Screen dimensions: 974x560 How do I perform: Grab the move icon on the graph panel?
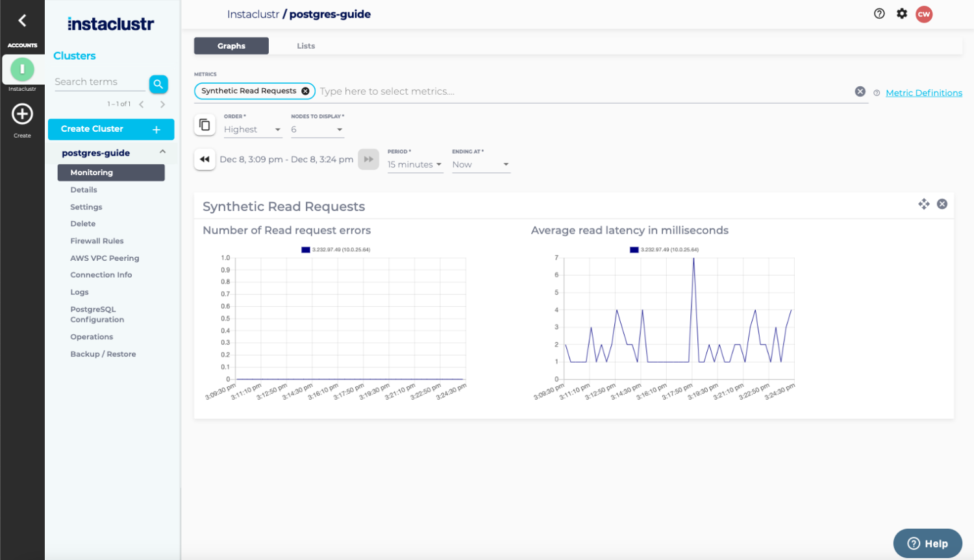(924, 204)
